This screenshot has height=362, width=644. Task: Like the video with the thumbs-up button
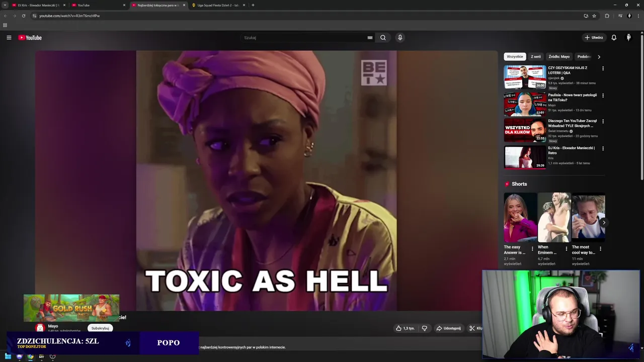click(x=405, y=328)
